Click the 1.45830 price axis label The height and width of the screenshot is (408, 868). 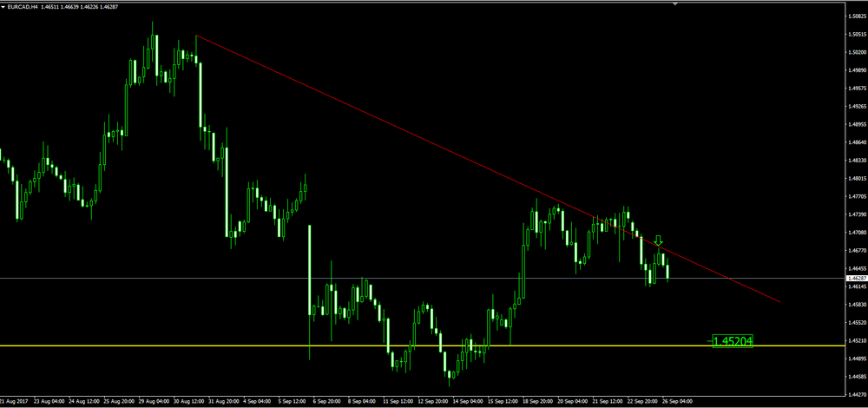point(856,305)
